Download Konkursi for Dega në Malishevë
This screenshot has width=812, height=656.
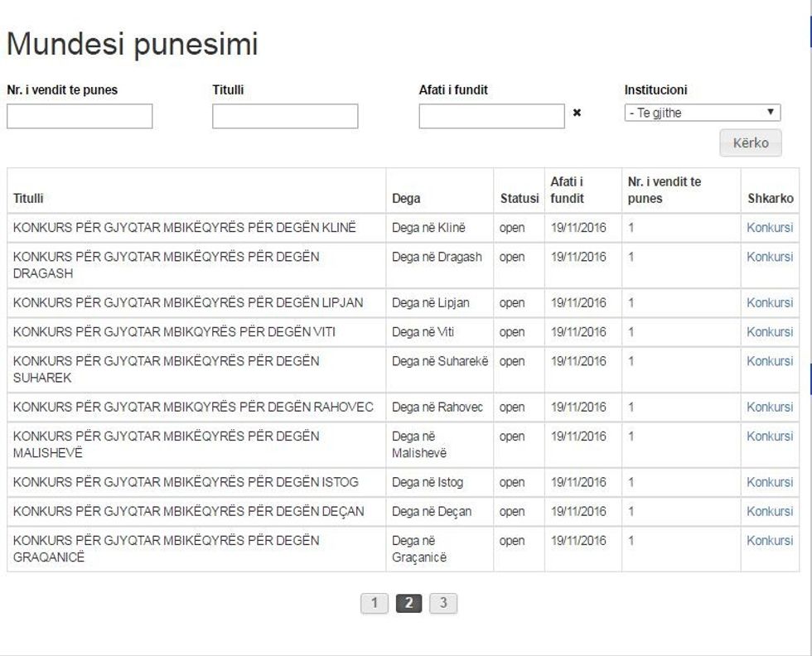[x=769, y=436]
